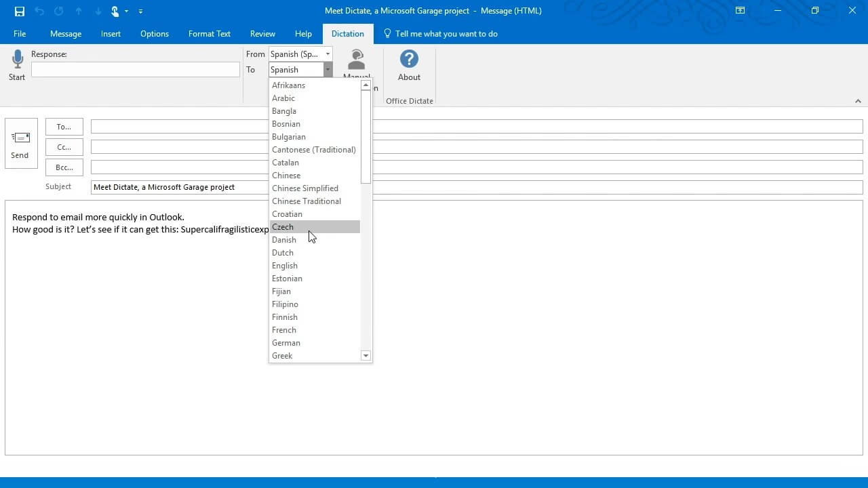
Task: Select Danish from the list
Action: 315,240
